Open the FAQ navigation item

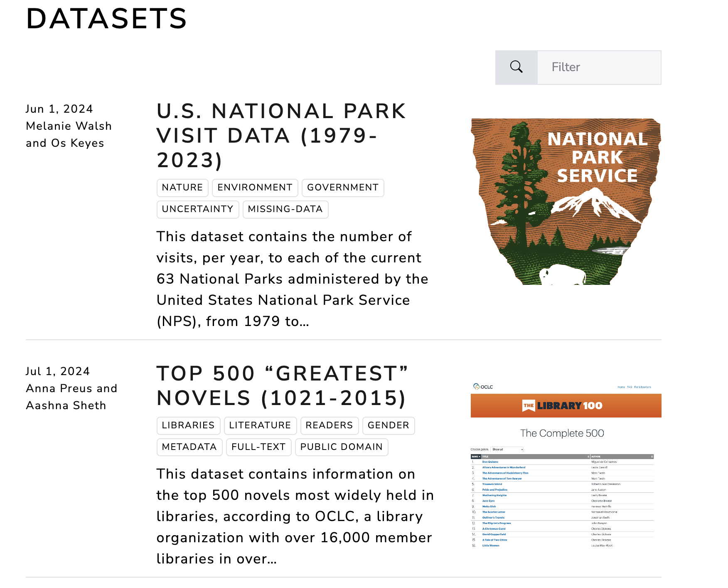630,387
